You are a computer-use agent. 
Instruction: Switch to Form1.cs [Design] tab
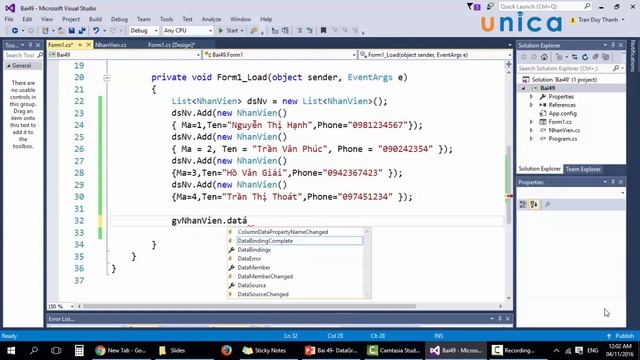(x=171, y=45)
